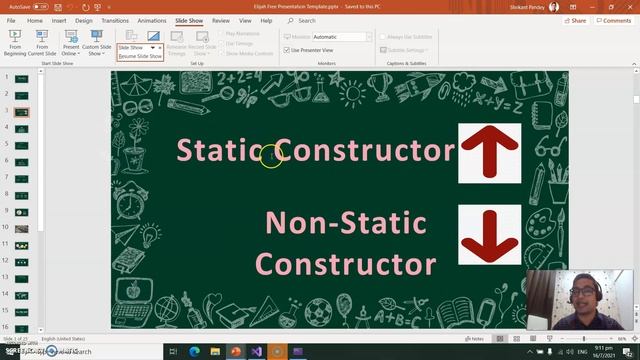Expand the Subtitle Settings dropdown
The image size is (640, 360).
[x=427, y=50]
